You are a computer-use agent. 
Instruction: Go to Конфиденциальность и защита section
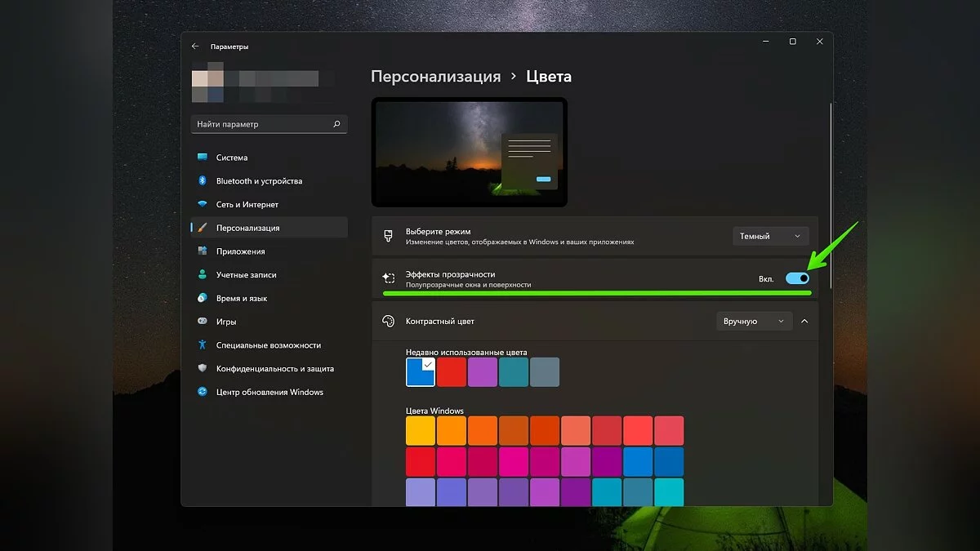274,369
